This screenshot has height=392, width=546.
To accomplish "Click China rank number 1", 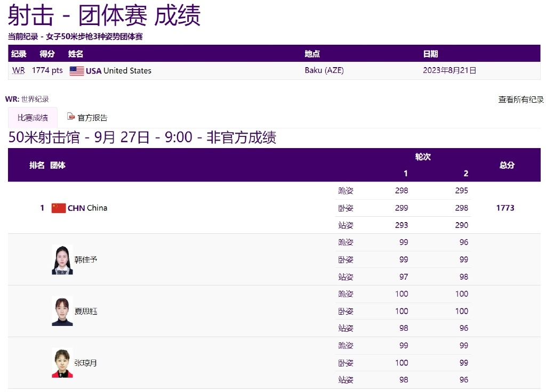I will pos(42,208).
